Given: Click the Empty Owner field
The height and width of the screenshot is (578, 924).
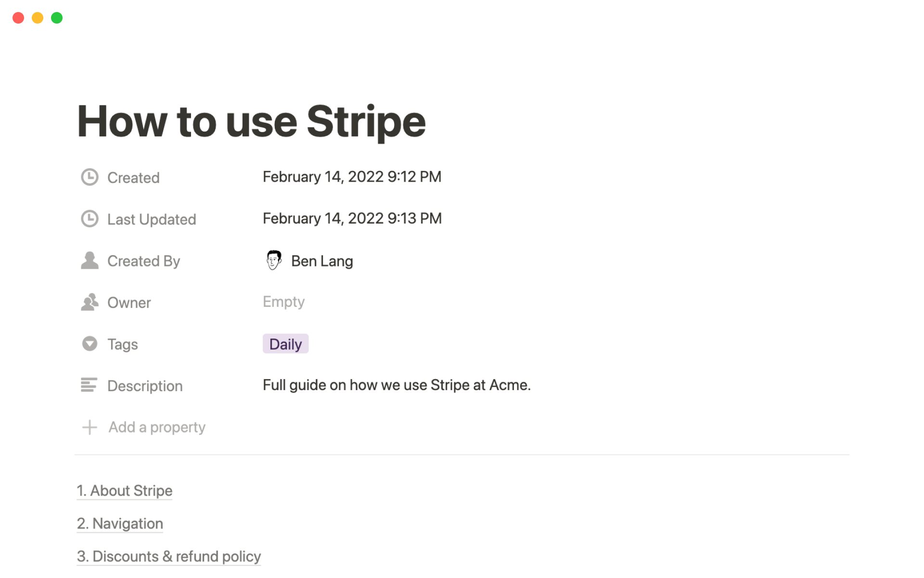Looking at the screenshot, I should click(283, 302).
